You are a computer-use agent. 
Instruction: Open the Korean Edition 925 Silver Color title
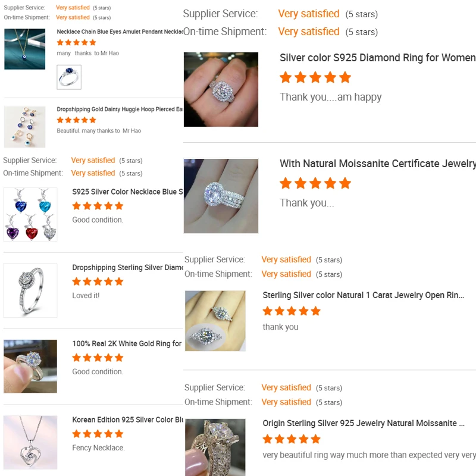coord(128,419)
